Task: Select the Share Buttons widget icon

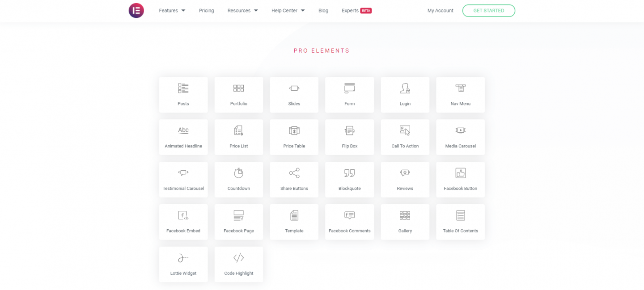Action: pyautogui.click(x=294, y=173)
